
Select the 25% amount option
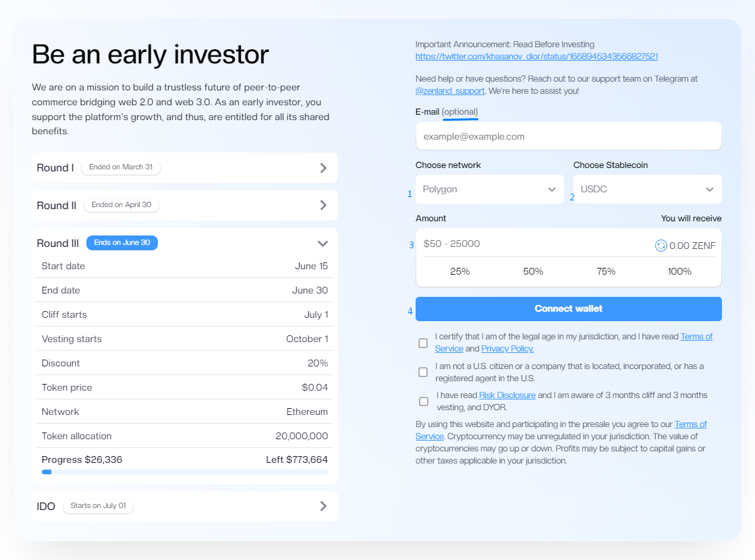[x=460, y=271]
